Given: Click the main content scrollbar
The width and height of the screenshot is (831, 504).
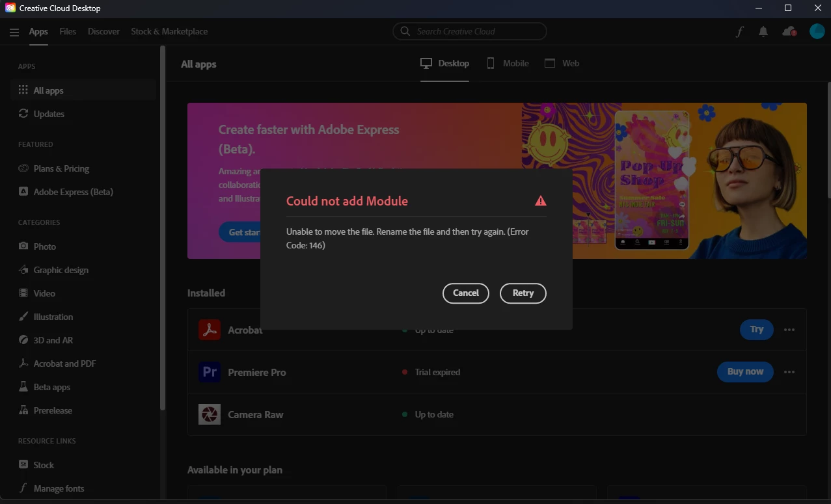Looking at the screenshot, I should (828, 140).
